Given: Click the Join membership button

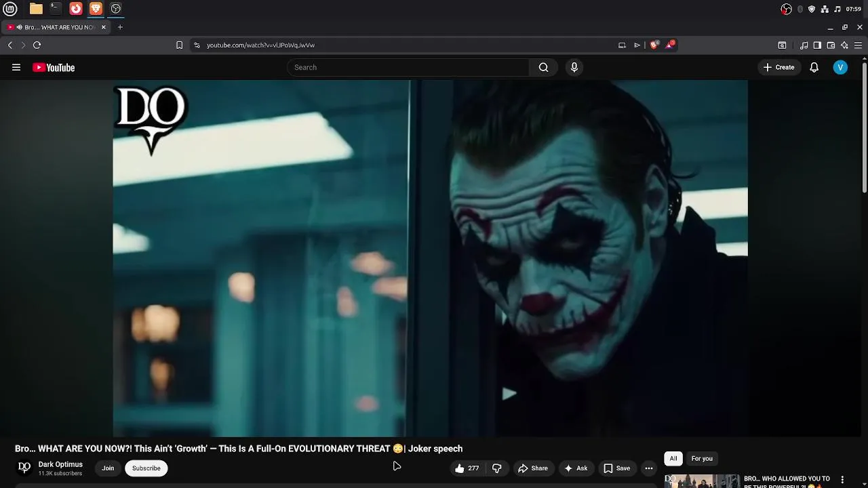Looking at the screenshot, I should click(x=108, y=468).
